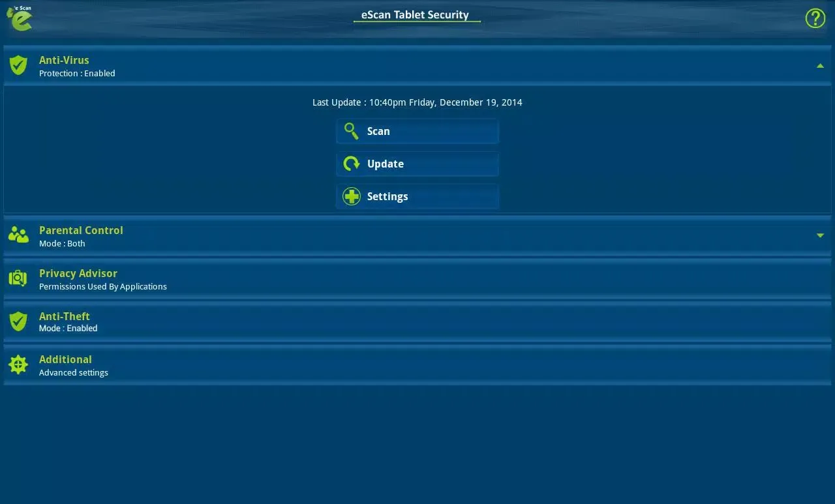This screenshot has height=504, width=835.
Task: Expand the Parental Control section arrow
Action: coord(820,235)
